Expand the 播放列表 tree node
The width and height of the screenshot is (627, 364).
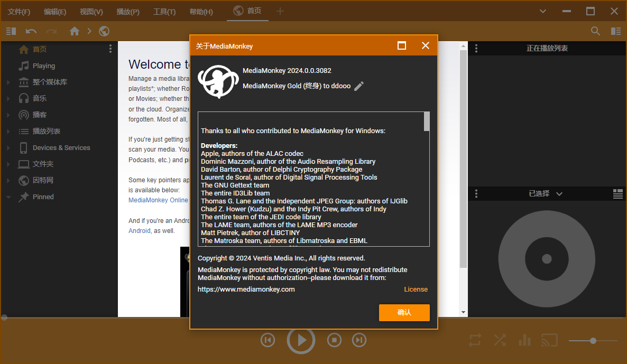(8, 131)
